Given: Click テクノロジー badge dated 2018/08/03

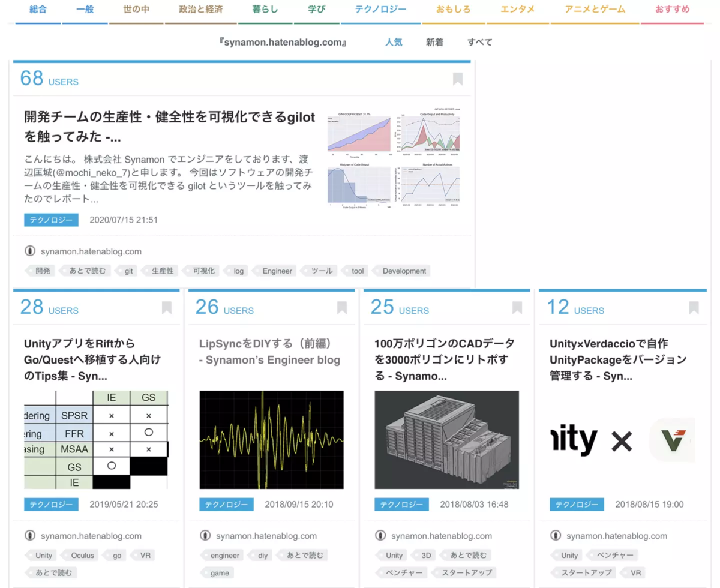Looking at the screenshot, I should click(x=402, y=504).
